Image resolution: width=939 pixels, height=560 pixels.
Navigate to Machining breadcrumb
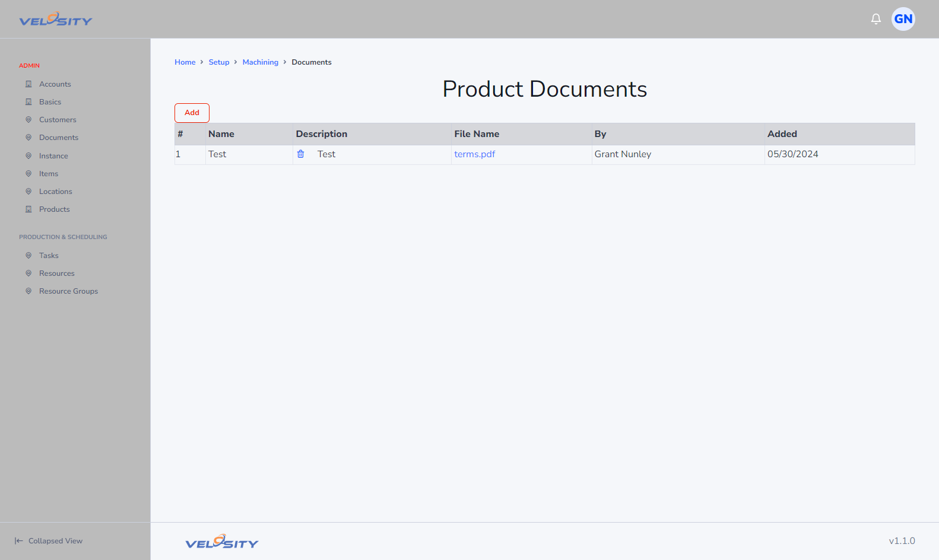(x=261, y=62)
